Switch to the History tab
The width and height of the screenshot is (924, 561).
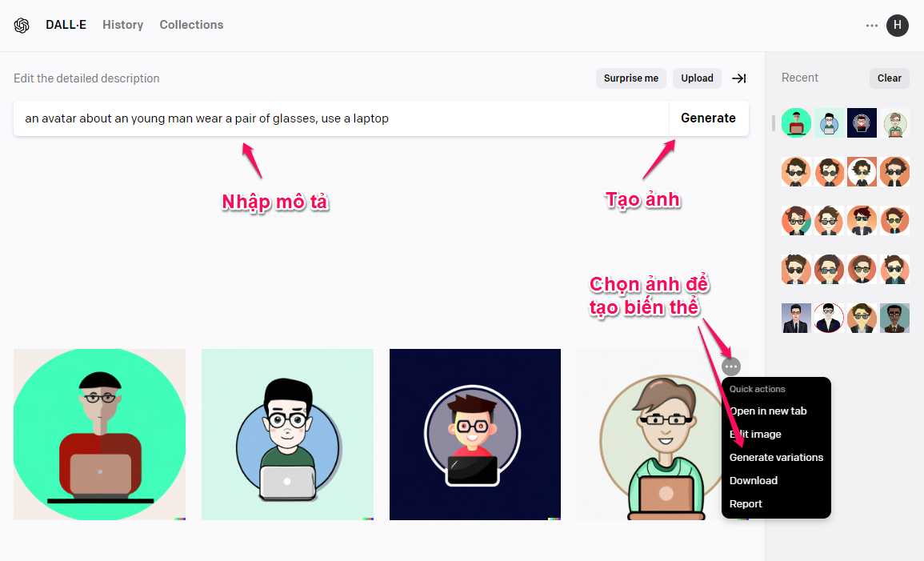(122, 25)
